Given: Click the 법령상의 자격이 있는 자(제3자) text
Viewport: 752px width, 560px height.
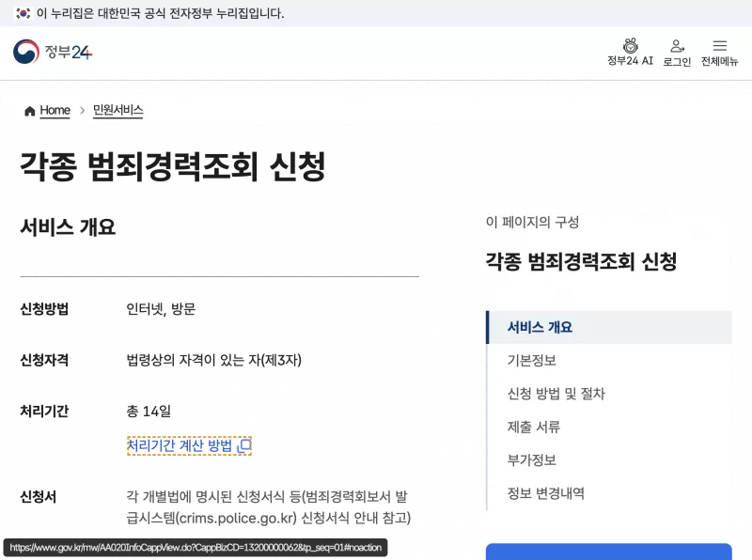Looking at the screenshot, I should pyautogui.click(x=214, y=360).
